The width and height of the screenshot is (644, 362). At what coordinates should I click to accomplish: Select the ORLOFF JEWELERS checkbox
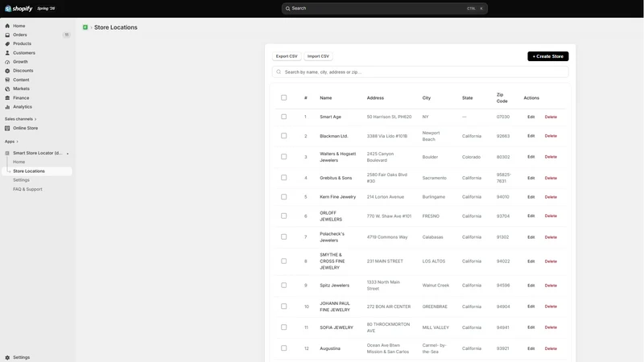[284, 216]
